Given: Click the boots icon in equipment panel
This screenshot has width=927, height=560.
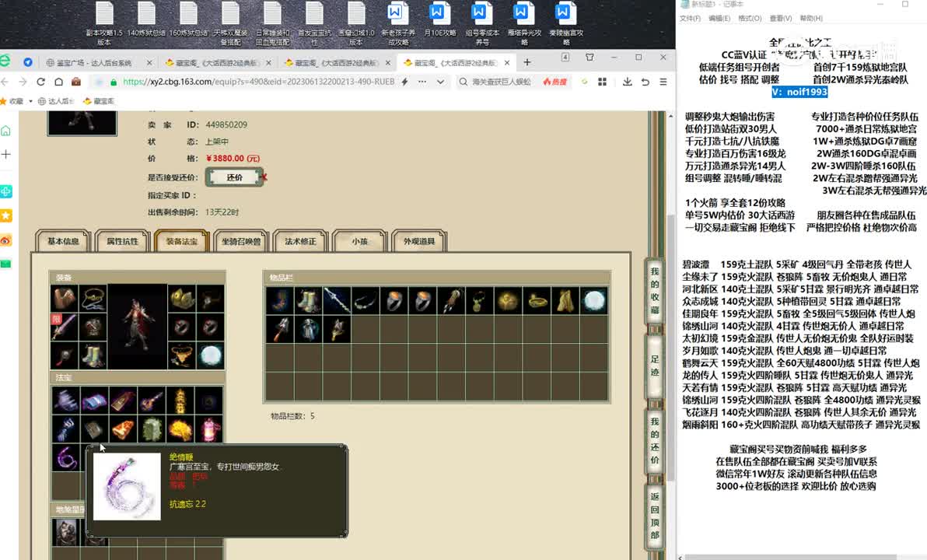Looking at the screenshot, I should (x=93, y=355).
